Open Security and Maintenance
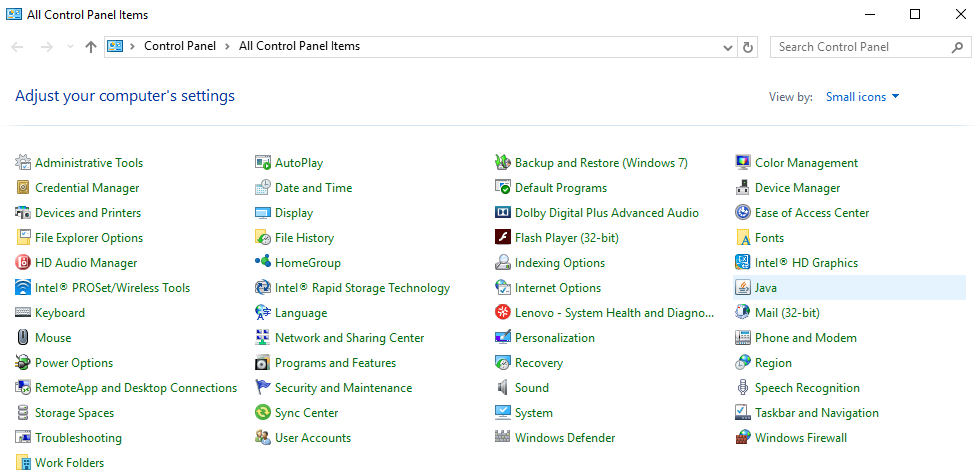980x474 pixels. click(x=343, y=388)
